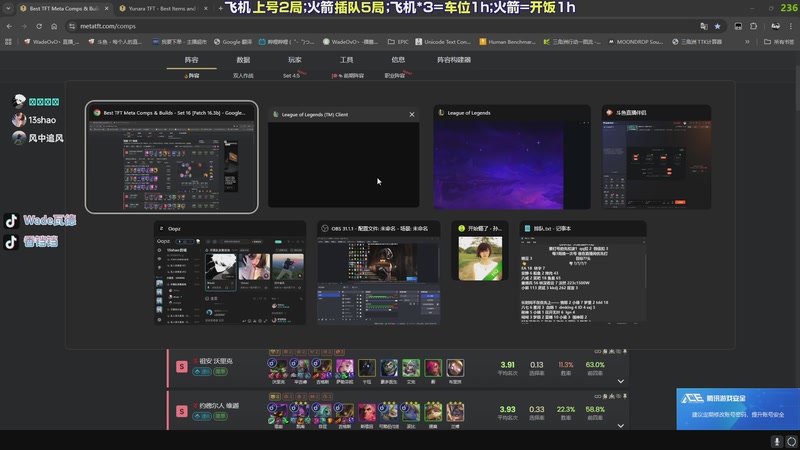
Task: Open the 所有书签 folder
Action: [x=779, y=42]
